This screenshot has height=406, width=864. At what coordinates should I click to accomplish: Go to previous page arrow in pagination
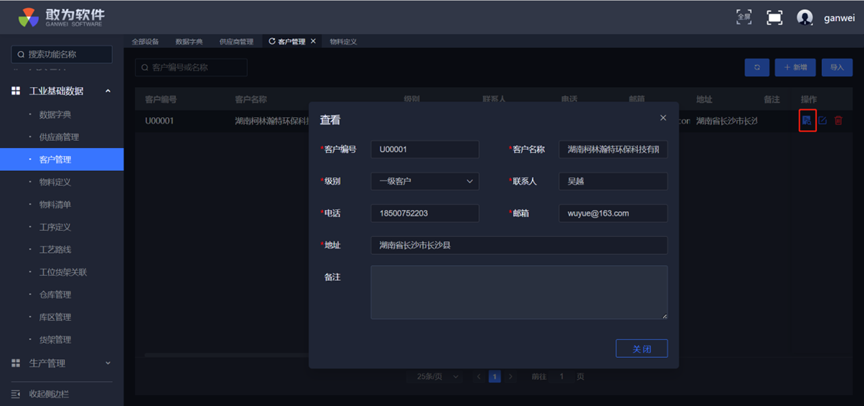pyautogui.click(x=479, y=377)
